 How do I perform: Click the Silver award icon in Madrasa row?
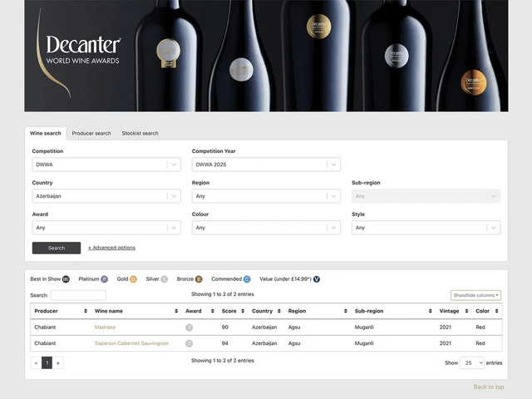tap(190, 328)
